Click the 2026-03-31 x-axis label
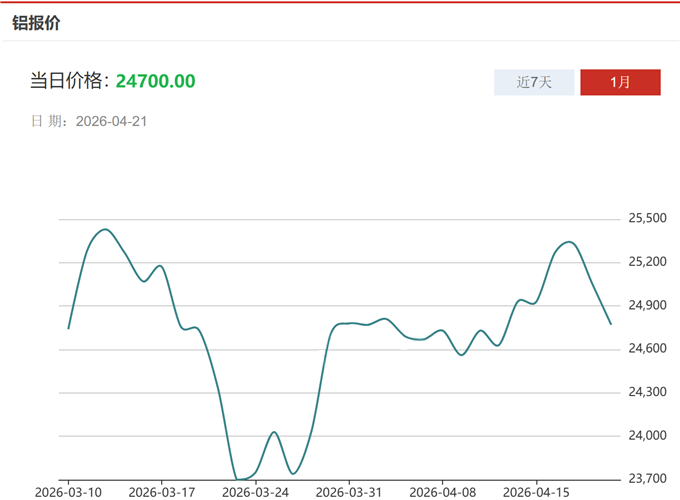 tap(349, 492)
